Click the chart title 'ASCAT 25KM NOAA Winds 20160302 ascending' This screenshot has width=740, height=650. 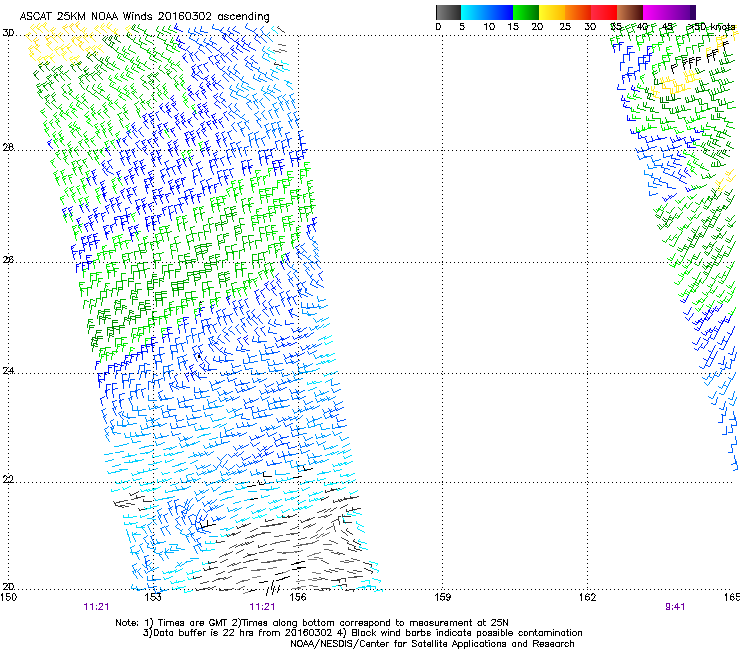point(144,17)
